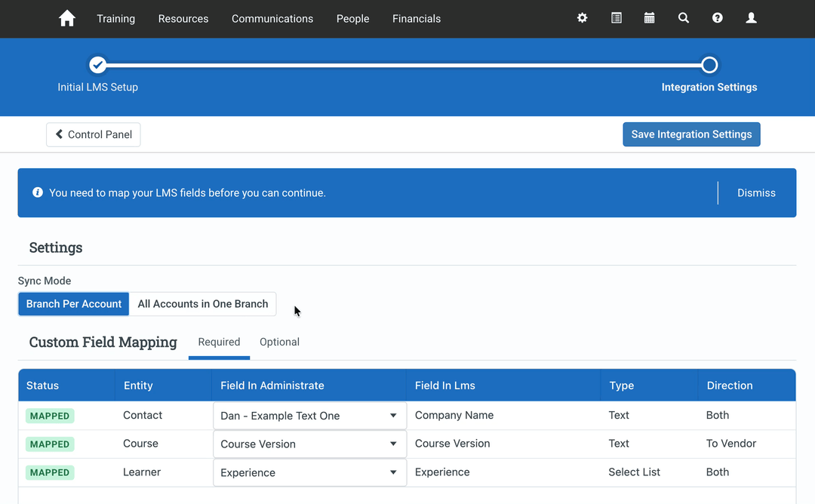
Task: Dismiss the LMS fields alert
Action: 756,192
